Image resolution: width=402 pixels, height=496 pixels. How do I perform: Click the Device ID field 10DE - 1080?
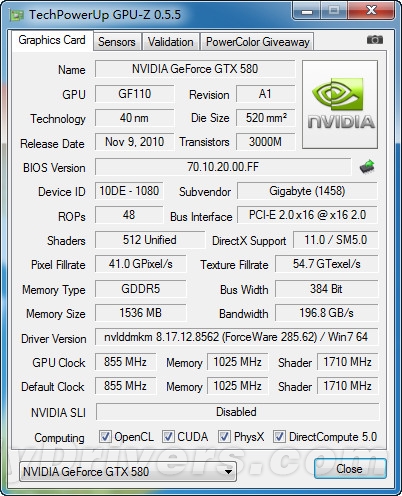[x=129, y=191]
